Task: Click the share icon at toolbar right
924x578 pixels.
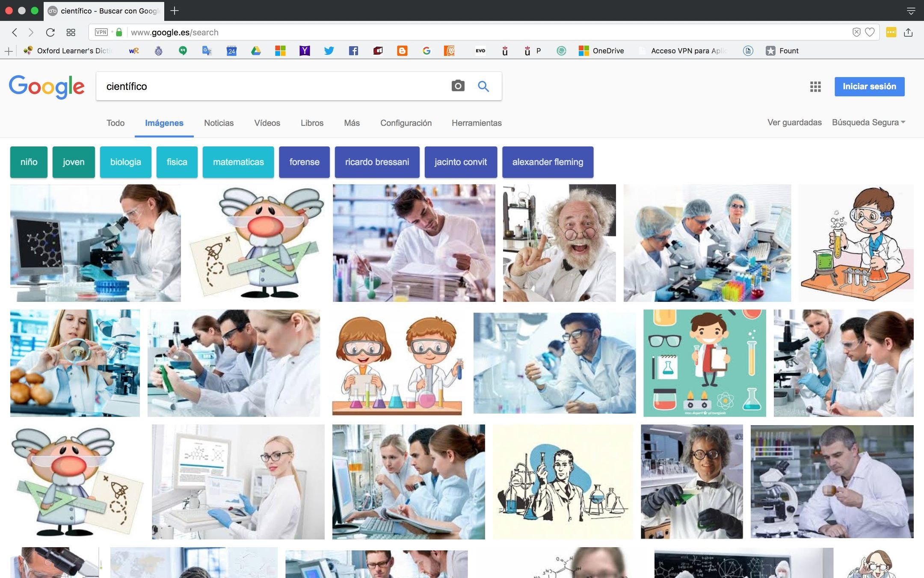Action: [x=908, y=33]
